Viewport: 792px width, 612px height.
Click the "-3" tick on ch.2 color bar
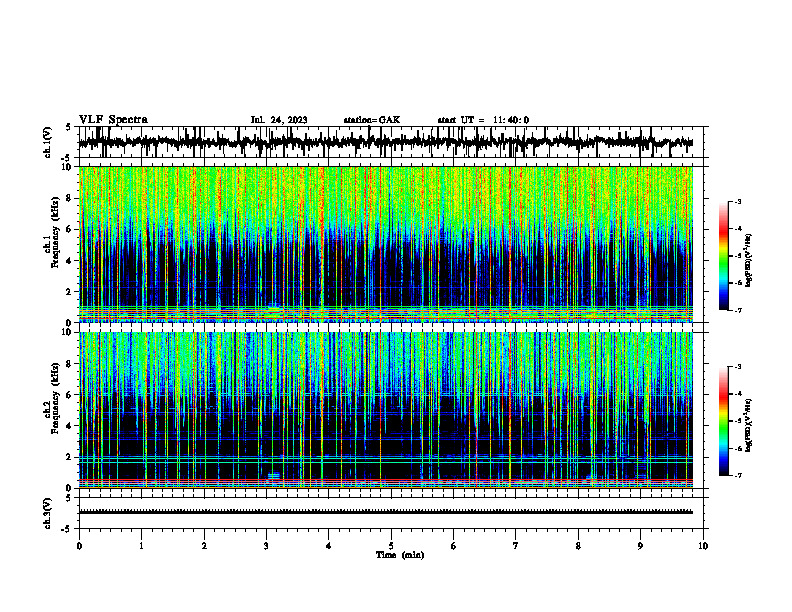(x=738, y=367)
